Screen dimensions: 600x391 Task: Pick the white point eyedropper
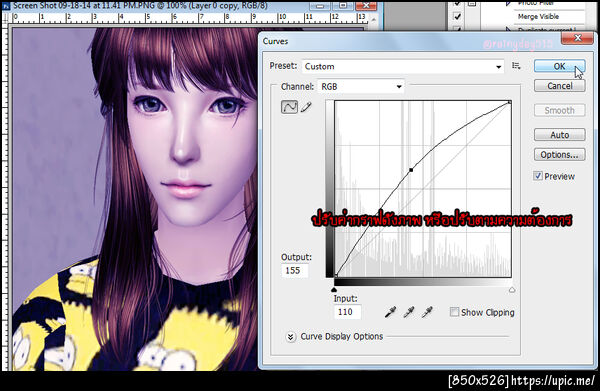click(427, 312)
